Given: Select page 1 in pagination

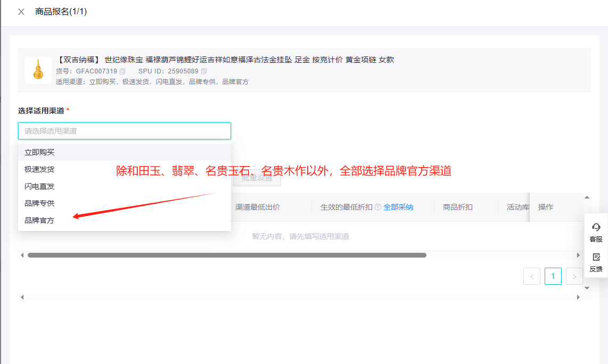Looking at the screenshot, I should [553, 276].
